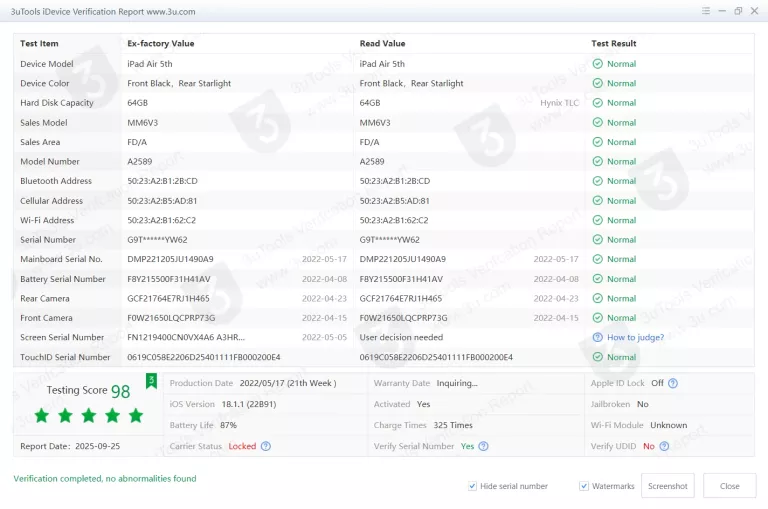Click the Ex-factory Value column header
Screen dimensions: 768x509
161,43
